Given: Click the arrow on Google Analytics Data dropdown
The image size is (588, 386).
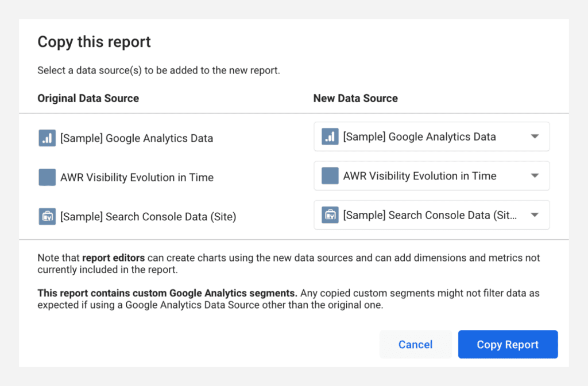Looking at the screenshot, I should [x=535, y=137].
